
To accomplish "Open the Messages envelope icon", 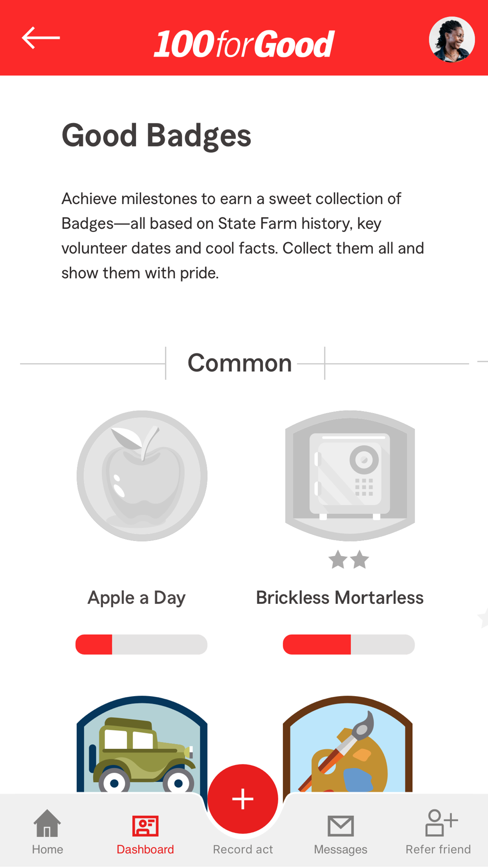I will click(x=341, y=826).
